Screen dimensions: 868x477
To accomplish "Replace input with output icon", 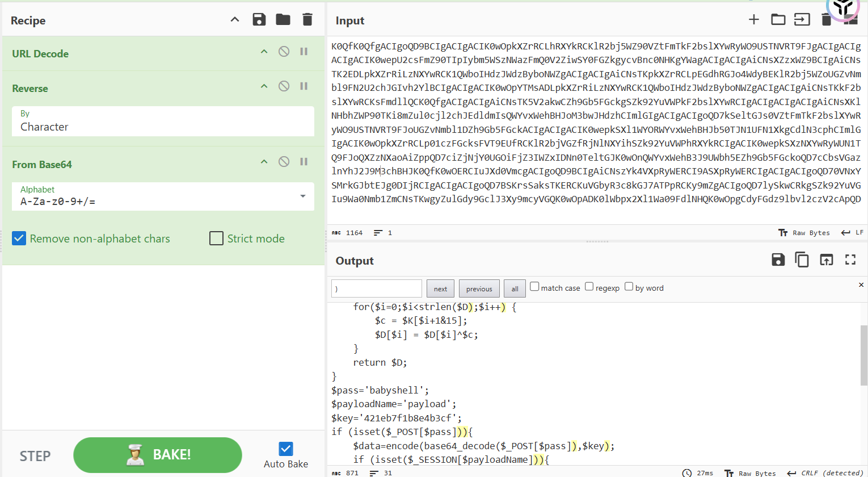I will [827, 260].
